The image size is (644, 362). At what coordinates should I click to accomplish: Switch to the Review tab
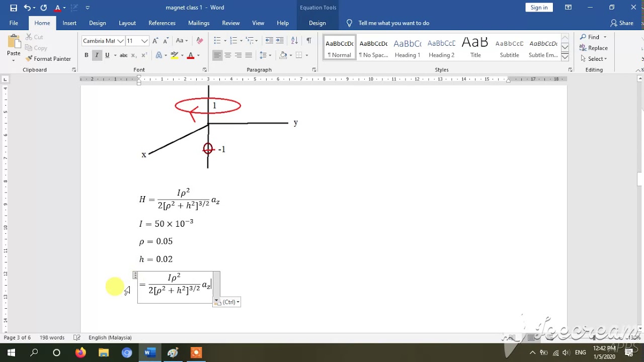click(x=231, y=23)
